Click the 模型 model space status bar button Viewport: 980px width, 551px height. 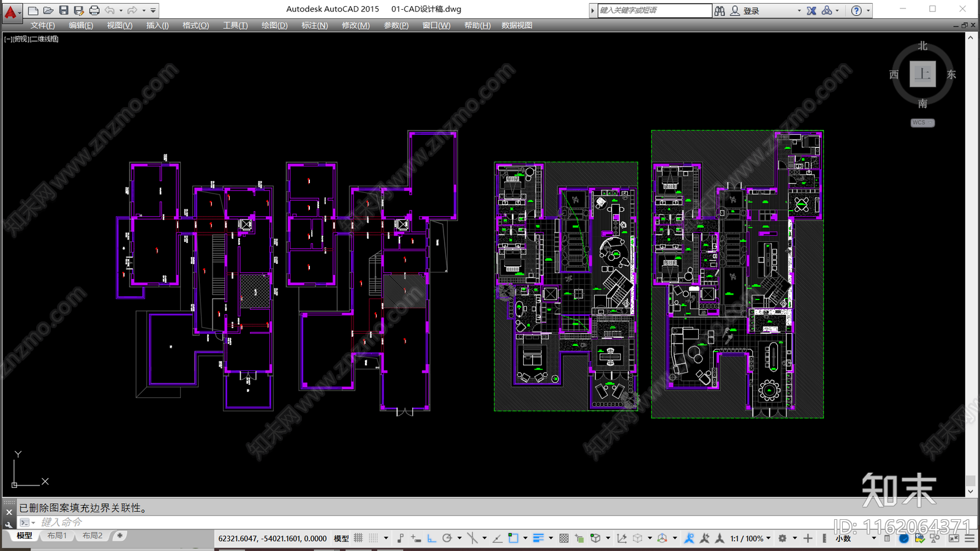[341, 539]
